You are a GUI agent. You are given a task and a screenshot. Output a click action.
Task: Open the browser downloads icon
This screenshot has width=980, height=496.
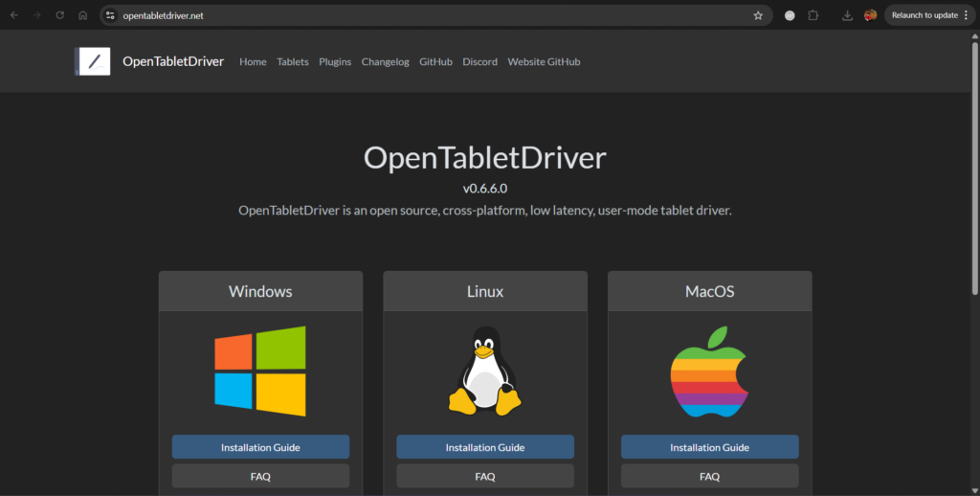click(x=847, y=15)
